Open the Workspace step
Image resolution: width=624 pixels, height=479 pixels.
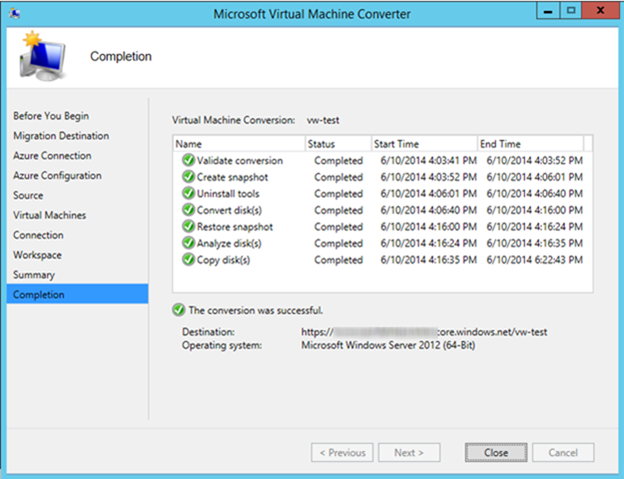click(x=37, y=255)
